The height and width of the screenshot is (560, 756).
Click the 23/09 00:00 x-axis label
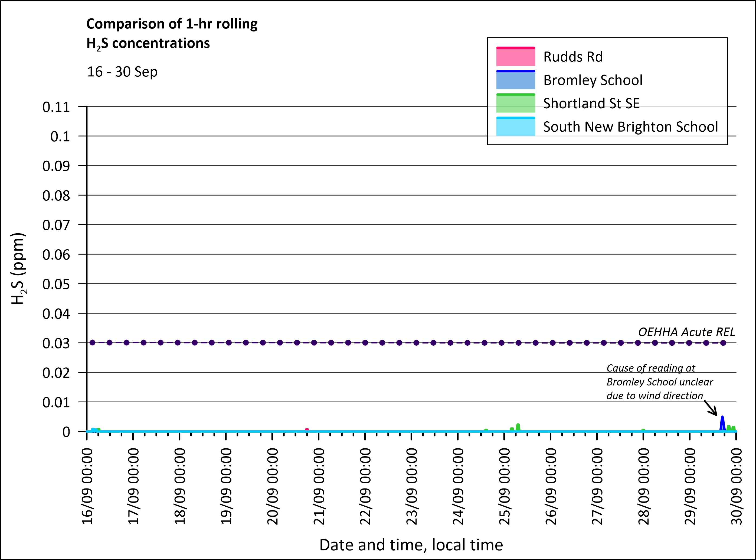pyautogui.click(x=412, y=486)
